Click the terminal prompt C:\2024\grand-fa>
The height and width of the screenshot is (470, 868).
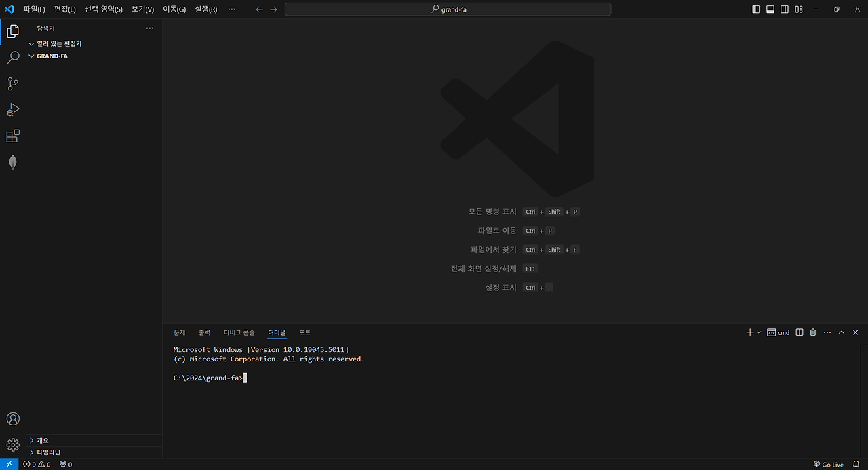208,378
